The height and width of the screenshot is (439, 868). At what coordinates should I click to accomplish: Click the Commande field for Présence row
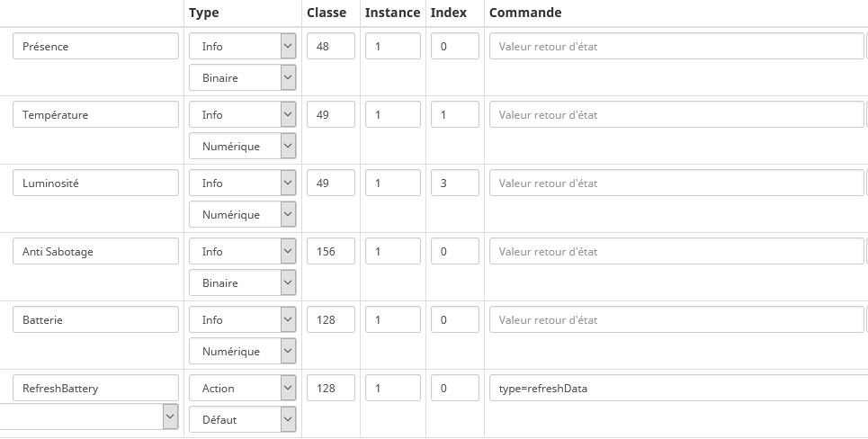click(676, 47)
